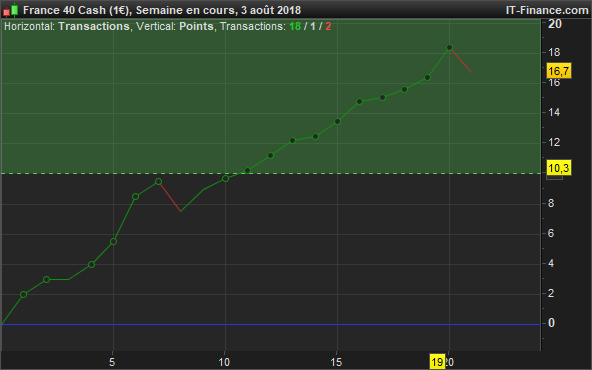Click the Horizontal: Transactions label

[x=66, y=26]
